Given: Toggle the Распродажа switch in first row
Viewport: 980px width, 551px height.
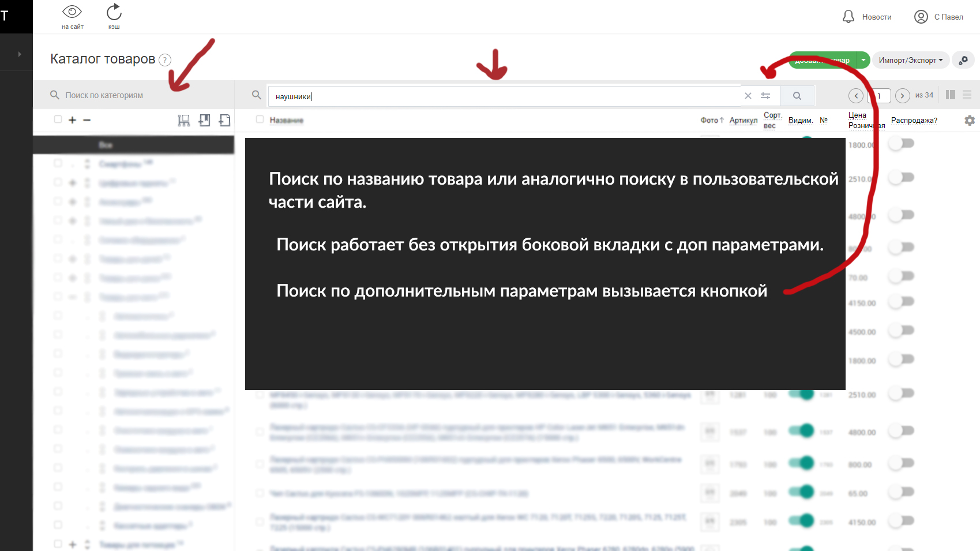Looking at the screenshot, I should pyautogui.click(x=902, y=144).
